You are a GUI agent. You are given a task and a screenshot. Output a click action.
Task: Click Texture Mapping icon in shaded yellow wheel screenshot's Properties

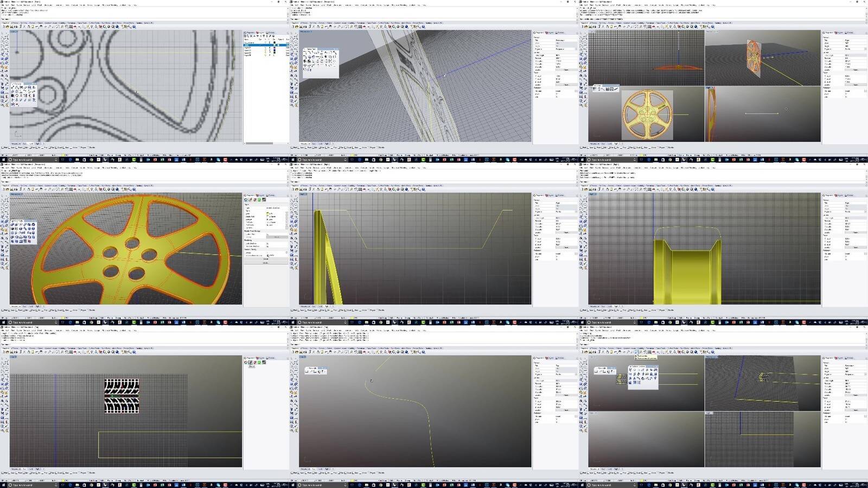259,200
